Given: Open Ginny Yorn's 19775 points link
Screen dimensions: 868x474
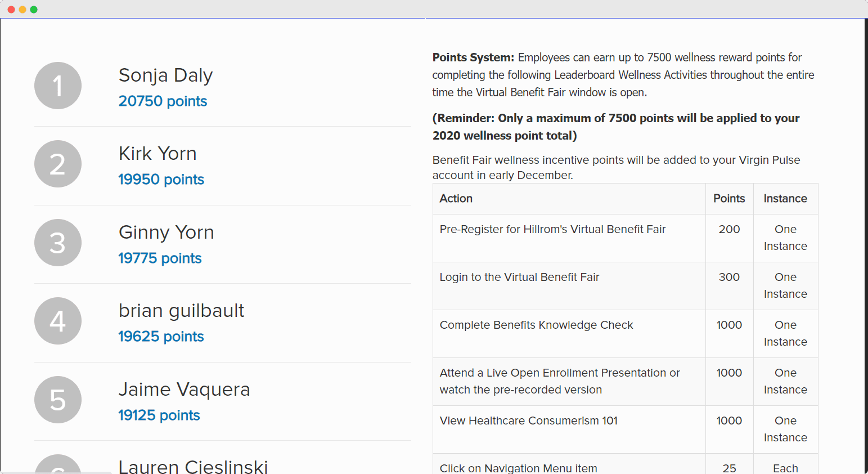Looking at the screenshot, I should tap(160, 258).
